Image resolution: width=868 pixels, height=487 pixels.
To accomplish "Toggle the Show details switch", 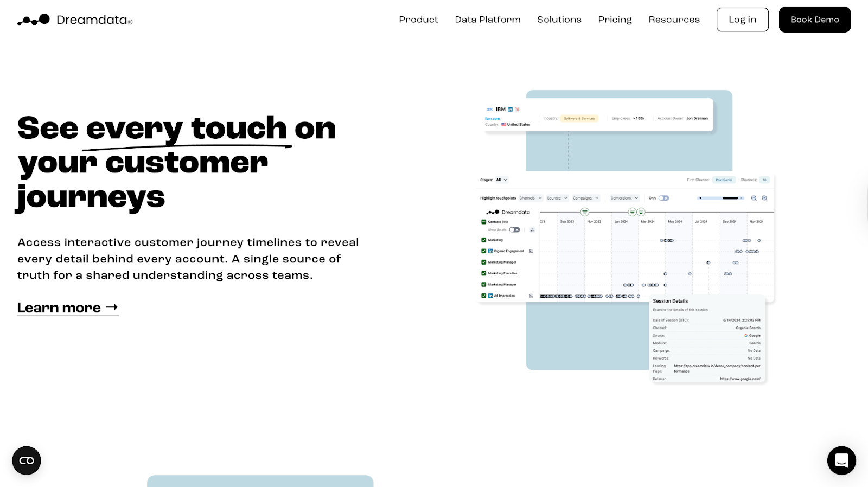I will 514,230.
